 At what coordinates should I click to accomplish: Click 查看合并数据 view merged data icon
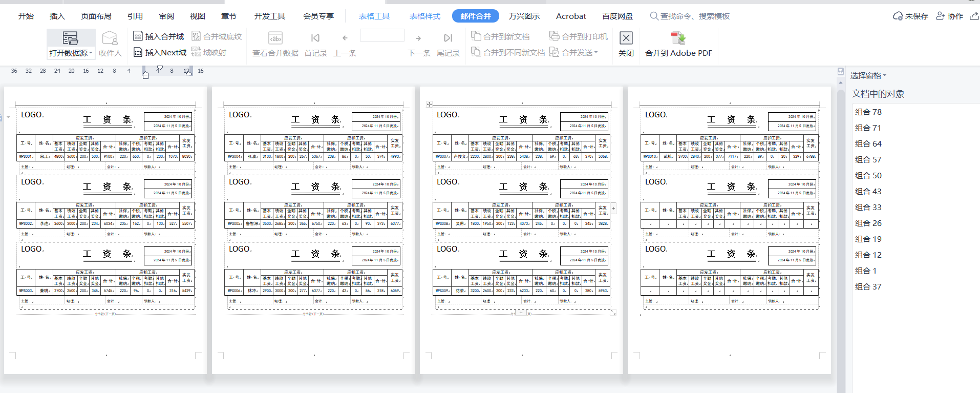pos(275,38)
